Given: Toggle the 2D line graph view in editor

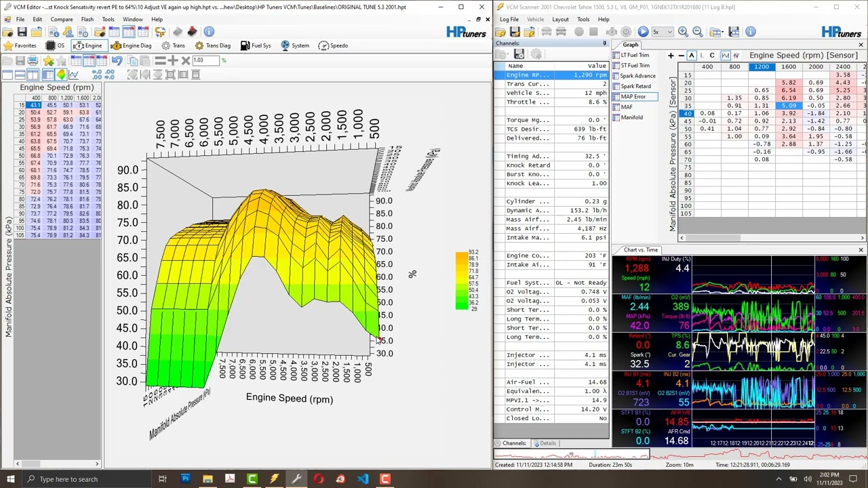Looking at the screenshot, I should click(x=73, y=75).
